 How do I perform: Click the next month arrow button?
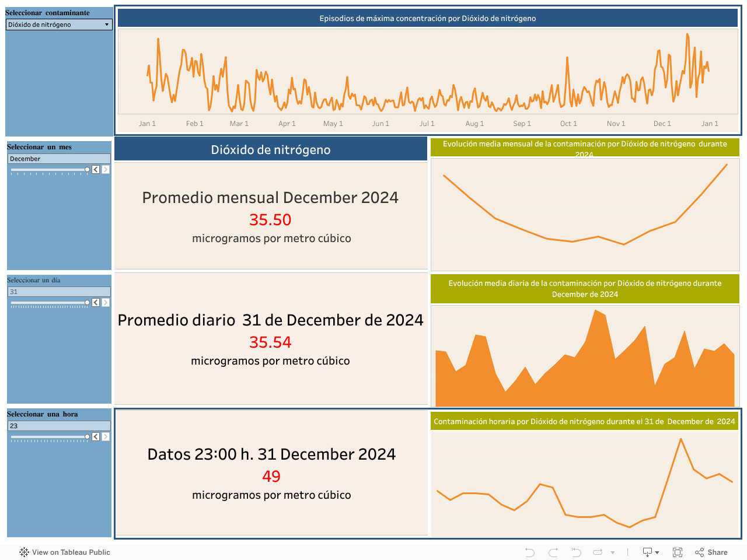click(x=106, y=170)
